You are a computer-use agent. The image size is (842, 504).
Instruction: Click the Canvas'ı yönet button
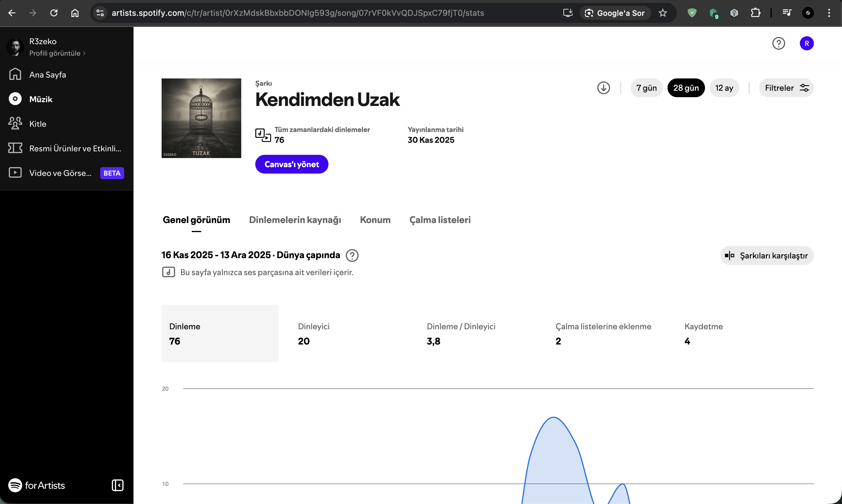click(x=291, y=164)
